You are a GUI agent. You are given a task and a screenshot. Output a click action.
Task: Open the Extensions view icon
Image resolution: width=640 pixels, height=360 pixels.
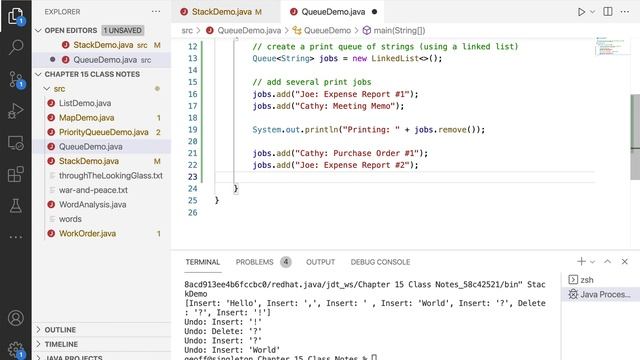point(16,175)
